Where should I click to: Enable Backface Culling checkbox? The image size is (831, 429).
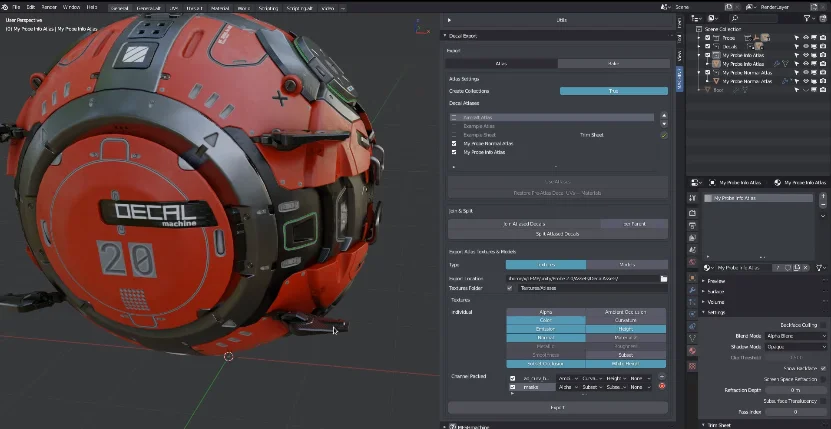(x=823, y=325)
